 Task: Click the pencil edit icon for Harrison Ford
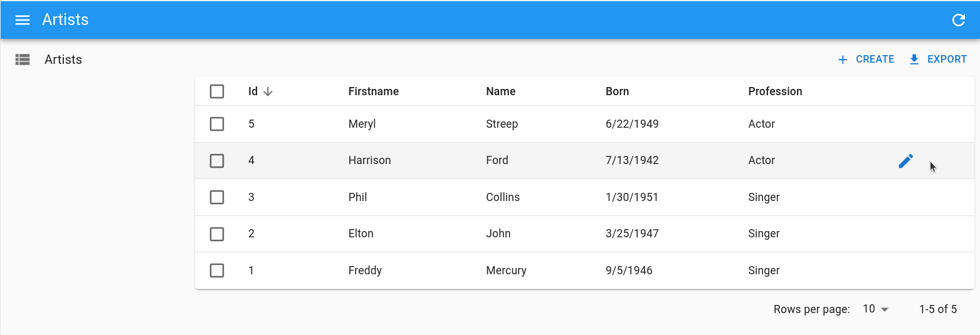click(x=905, y=161)
